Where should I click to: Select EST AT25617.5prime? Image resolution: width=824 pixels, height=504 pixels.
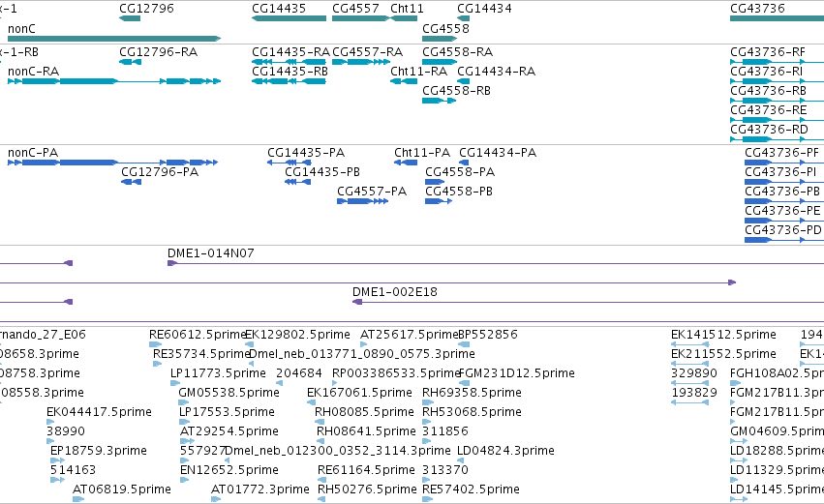coord(364,345)
